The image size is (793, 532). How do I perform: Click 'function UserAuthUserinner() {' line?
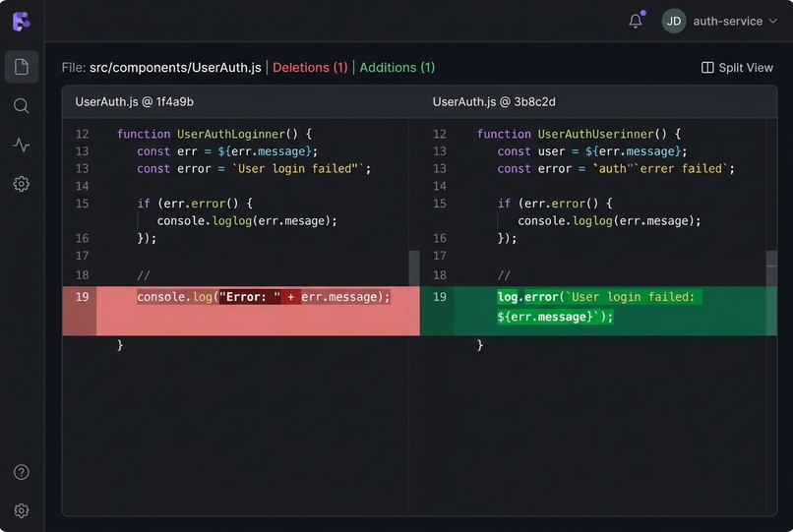pos(579,134)
